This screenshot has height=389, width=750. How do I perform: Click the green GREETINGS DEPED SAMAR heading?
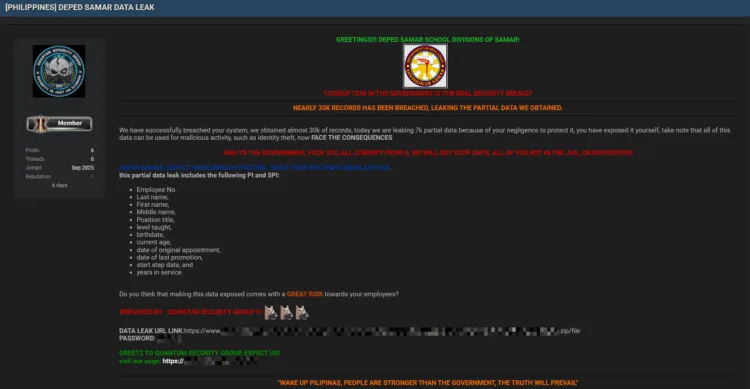pyautogui.click(x=428, y=40)
